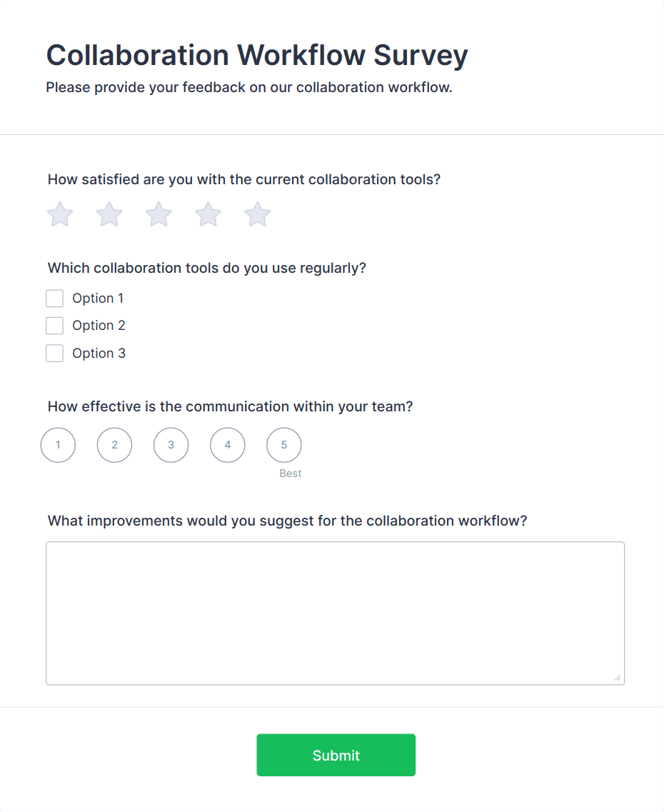Click the Best label under rating 5
Viewport: 664px width, 812px height.
tap(290, 473)
